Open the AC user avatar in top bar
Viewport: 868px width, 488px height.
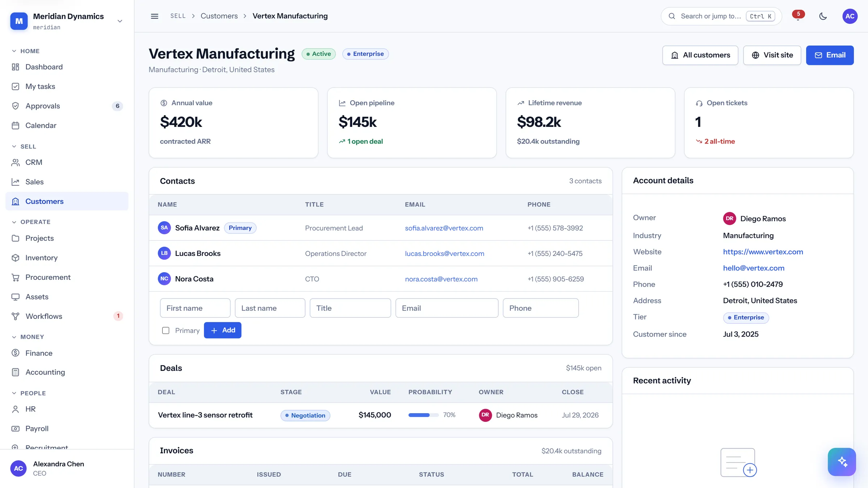(850, 16)
